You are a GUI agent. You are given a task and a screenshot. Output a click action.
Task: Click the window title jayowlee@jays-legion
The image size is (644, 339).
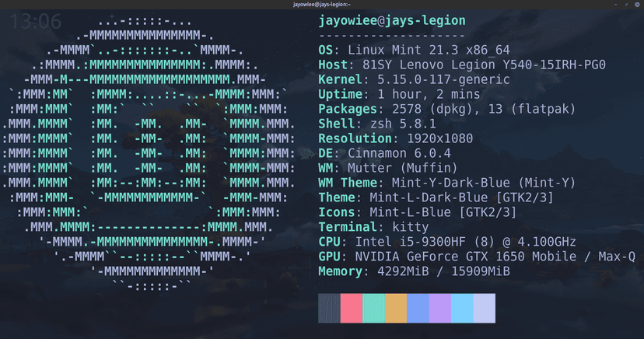pyautogui.click(x=321, y=5)
